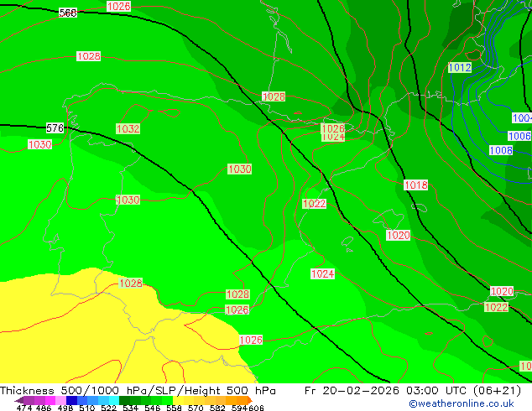
Task: Select the forecast date 'Fr 20-02-2026 03:00 UTC'
Action: (385, 391)
